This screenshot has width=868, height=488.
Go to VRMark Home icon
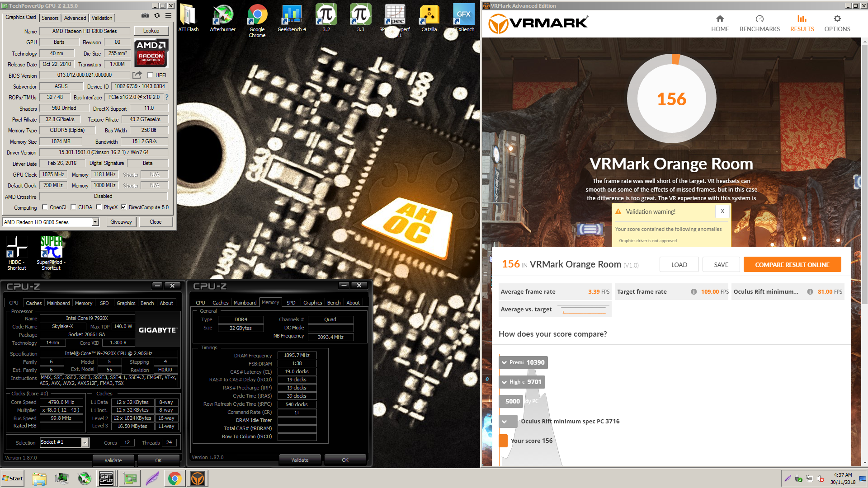click(x=720, y=19)
